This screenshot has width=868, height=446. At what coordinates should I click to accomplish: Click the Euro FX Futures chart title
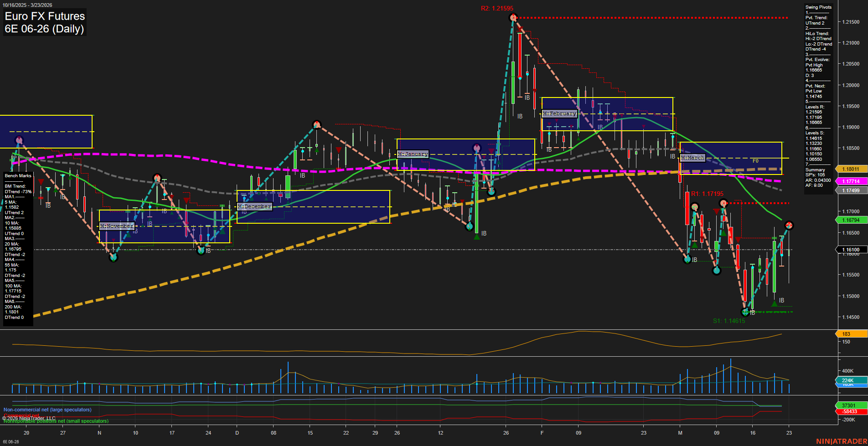[44, 16]
